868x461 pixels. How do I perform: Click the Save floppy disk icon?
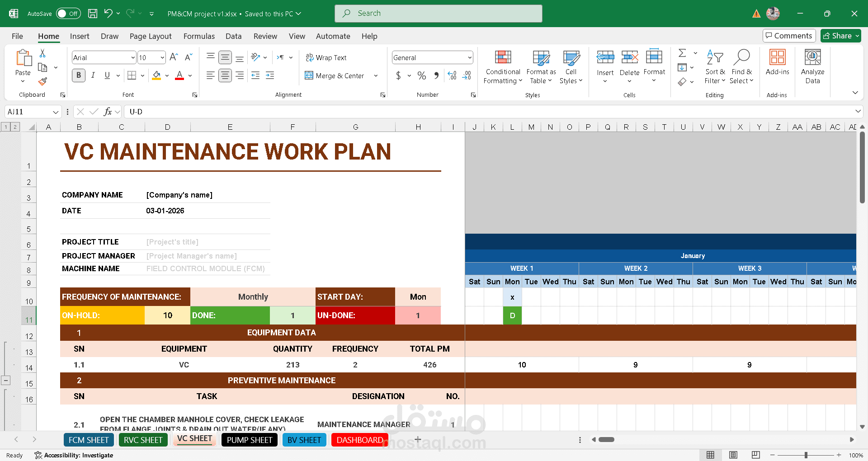coord(93,14)
